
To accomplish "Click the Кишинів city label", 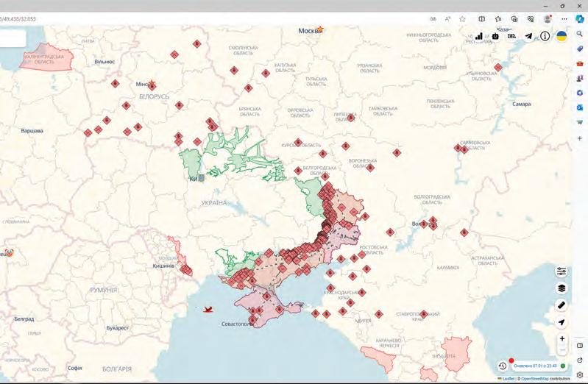I will [163, 266].
